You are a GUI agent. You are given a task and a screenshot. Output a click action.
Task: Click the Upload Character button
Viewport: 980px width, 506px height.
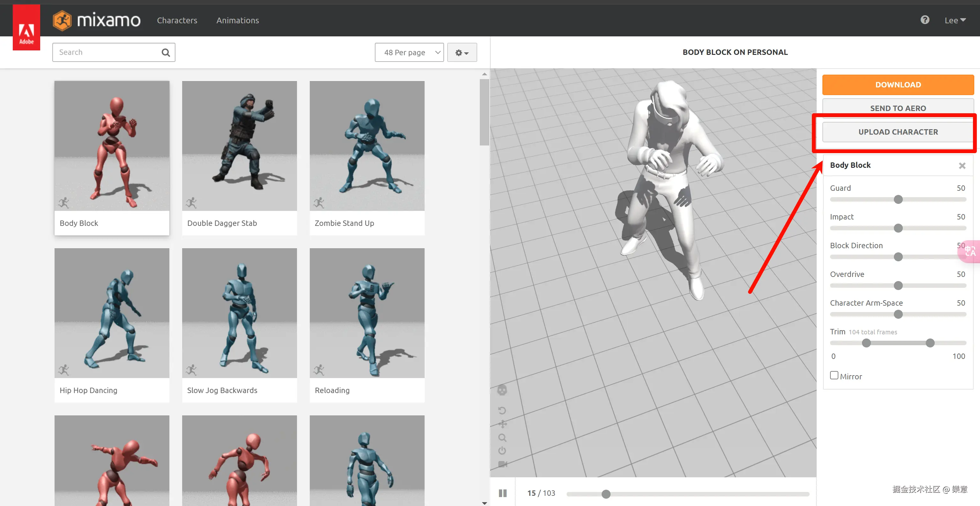pyautogui.click(x=898, y=132)
